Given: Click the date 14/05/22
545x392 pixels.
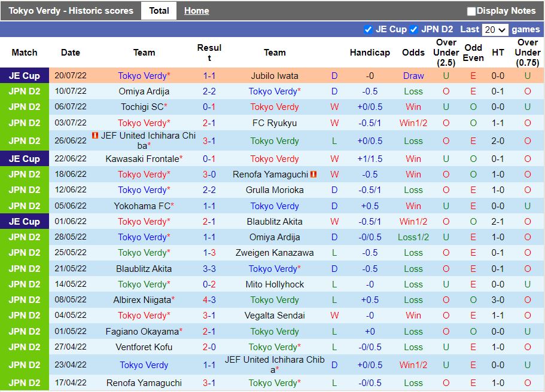Looking at the screenshot, I should (71, 284).
